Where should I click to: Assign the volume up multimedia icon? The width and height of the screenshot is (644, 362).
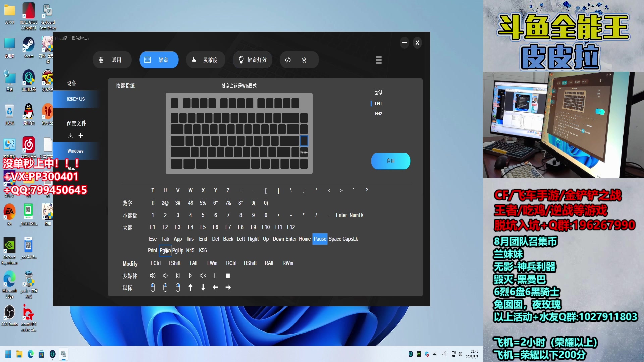(153, 276)
